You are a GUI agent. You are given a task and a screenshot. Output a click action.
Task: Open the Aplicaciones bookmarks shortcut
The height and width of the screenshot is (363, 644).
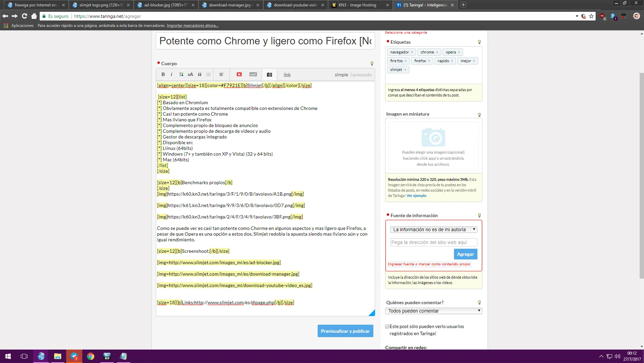[x=19, y=26]
